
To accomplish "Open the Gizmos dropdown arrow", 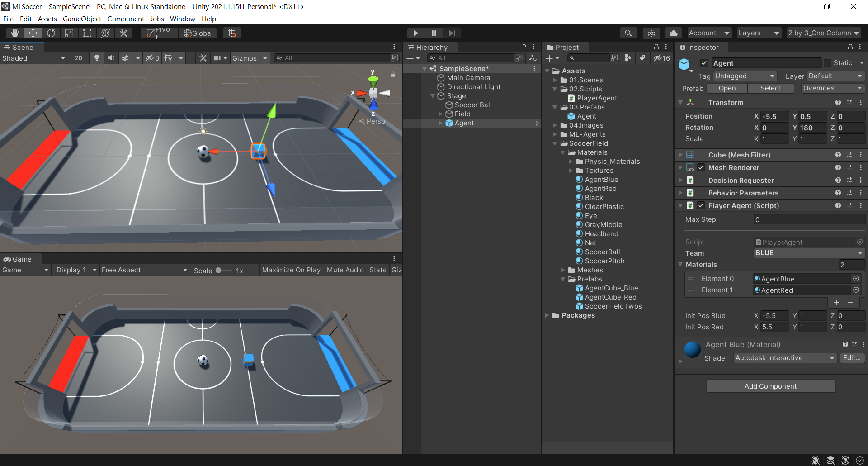I will tap(265, 58).
